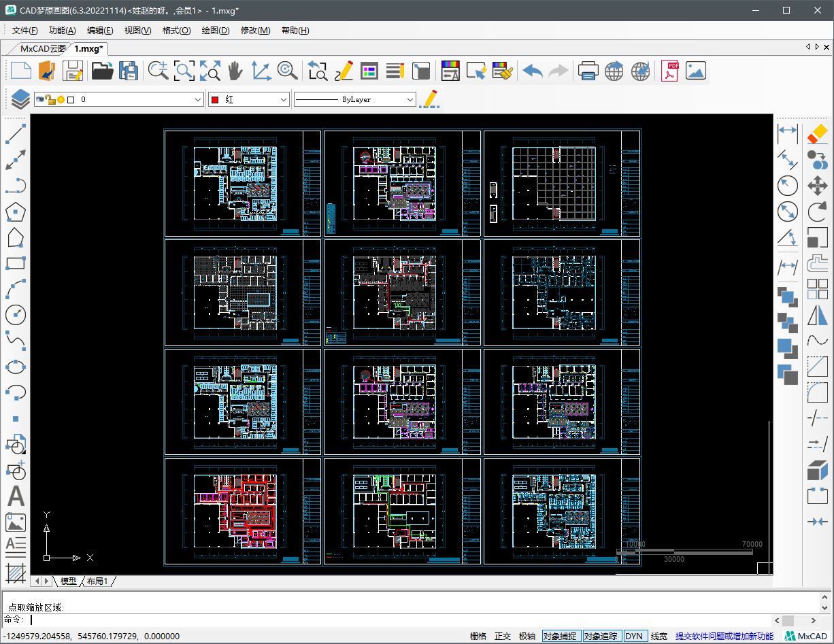Image resolution: width=834 pixels, height=644 pixels.
Task: Select the Eraser tool
Action: coord(817,134)
